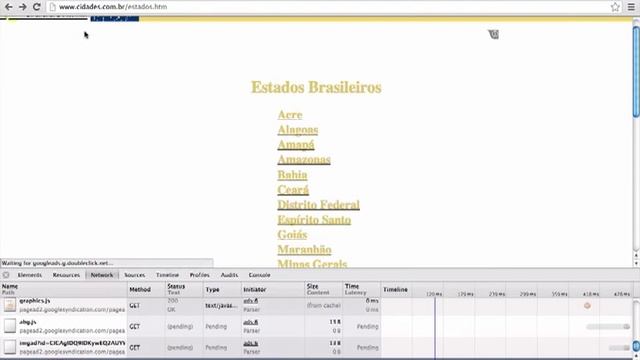This screenshot has height=360, width=640.
Task: Select the abg.js request name
Action: pyautogui.click(x=28, y=322)
